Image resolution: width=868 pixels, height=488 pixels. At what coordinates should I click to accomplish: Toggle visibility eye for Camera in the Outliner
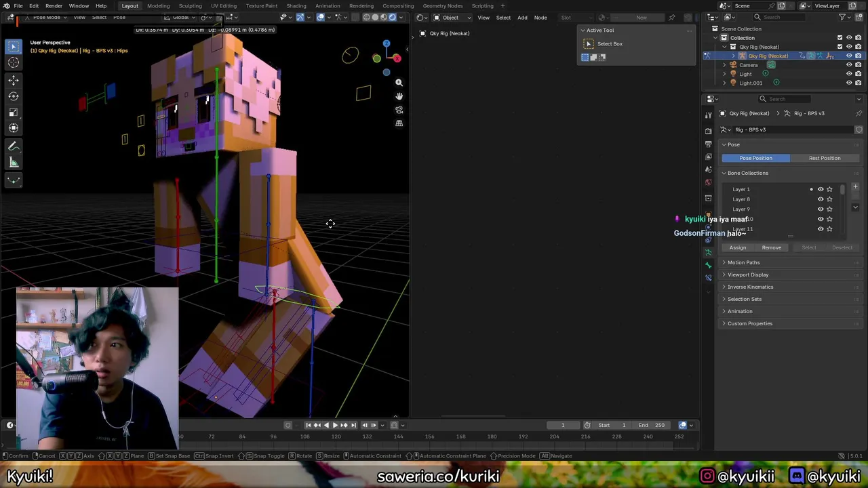pos(849,65)
